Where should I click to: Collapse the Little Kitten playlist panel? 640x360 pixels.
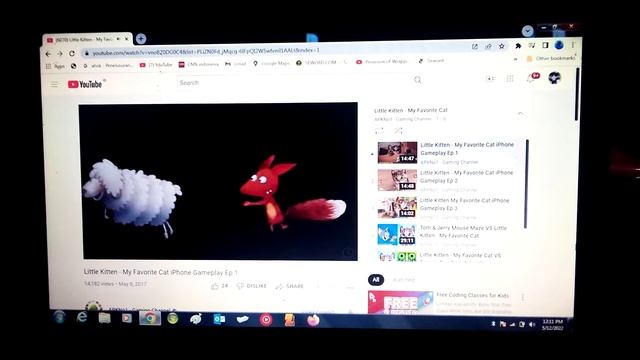pyautogui.click(x=520, y=114)
